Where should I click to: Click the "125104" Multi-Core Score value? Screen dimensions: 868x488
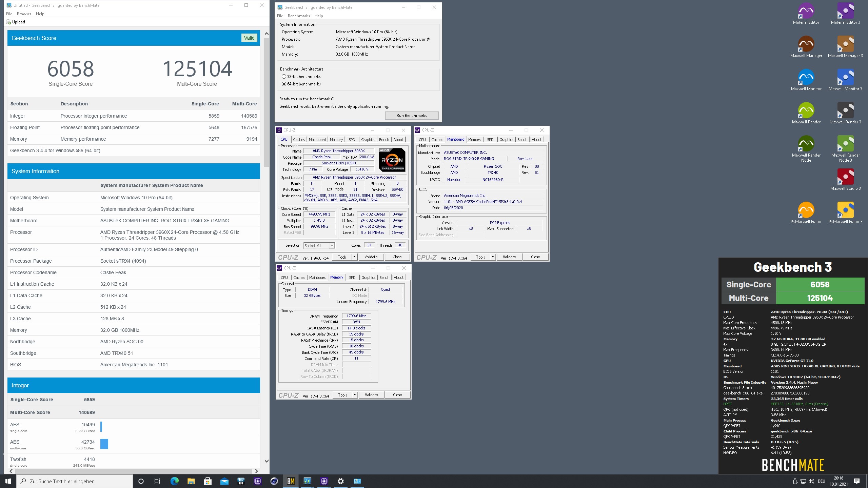click(x=197, y=69)
